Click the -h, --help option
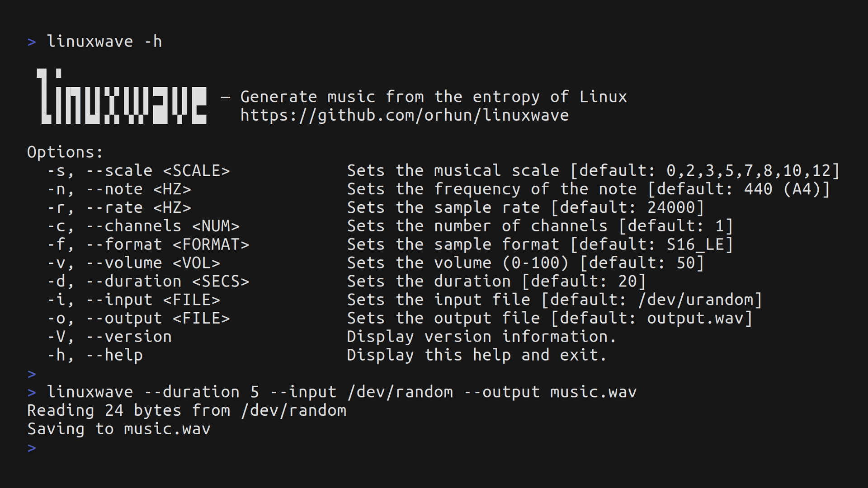The image size is (868, 488). [x=95, y=356]
